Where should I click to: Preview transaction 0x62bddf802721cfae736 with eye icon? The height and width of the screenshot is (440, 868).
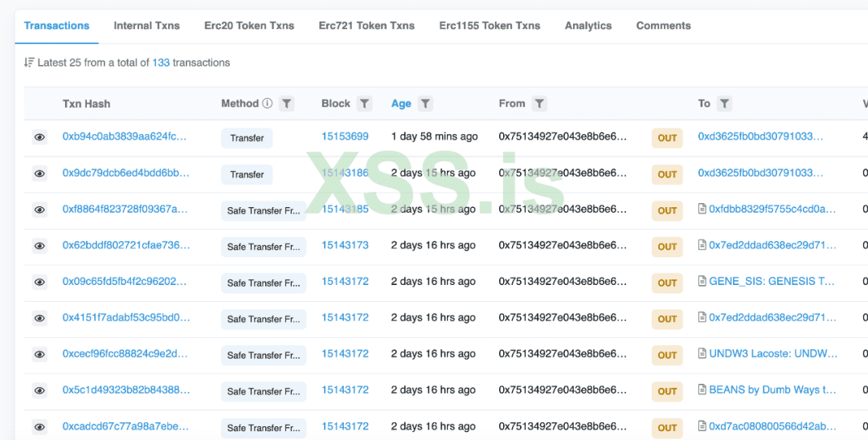[39, 246]
